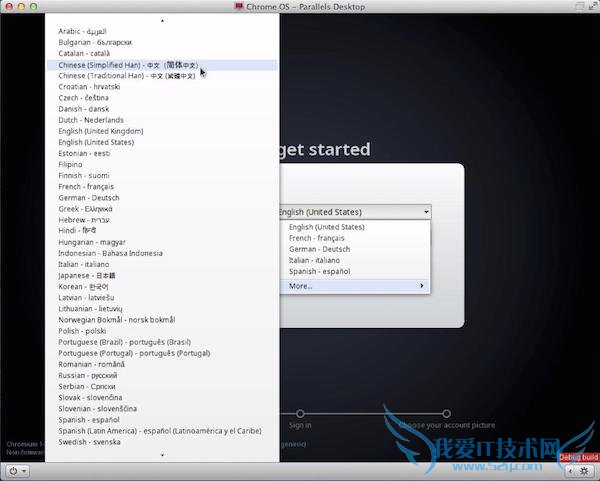Choose Spanish - español in short dropdown

tap(355, 271)
